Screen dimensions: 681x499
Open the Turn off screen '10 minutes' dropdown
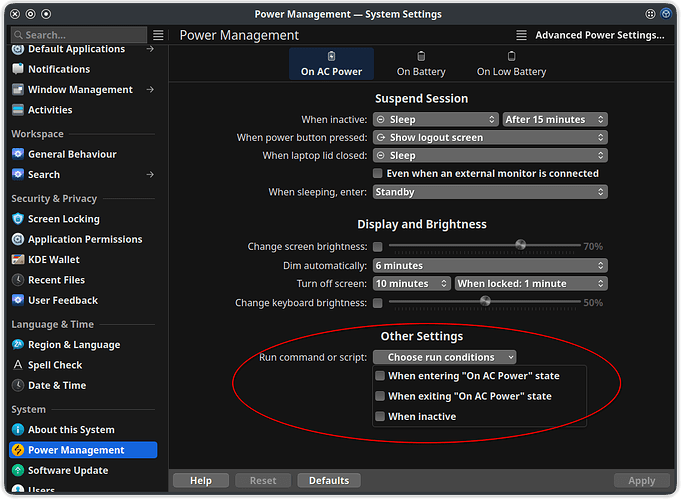412,284
